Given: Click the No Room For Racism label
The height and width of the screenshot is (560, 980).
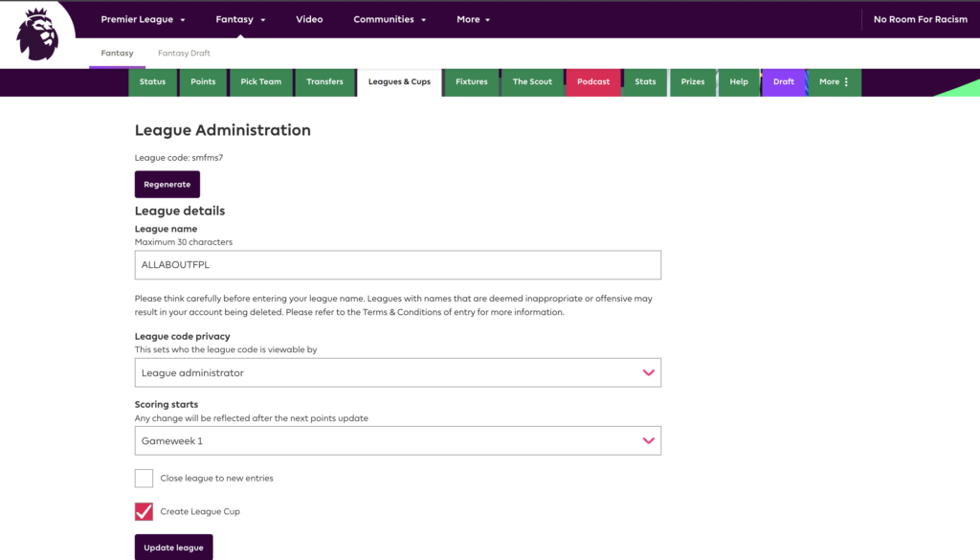Looking at the screenshot, I should click(x=920, y=18).
